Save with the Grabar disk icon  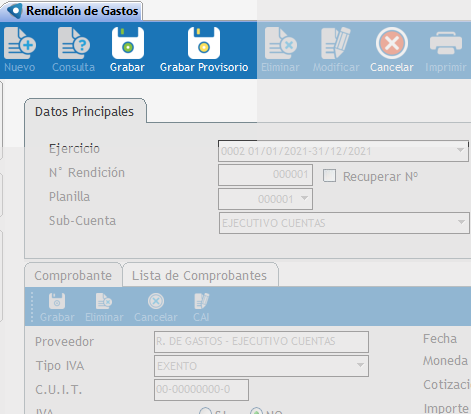coord(128,43)
